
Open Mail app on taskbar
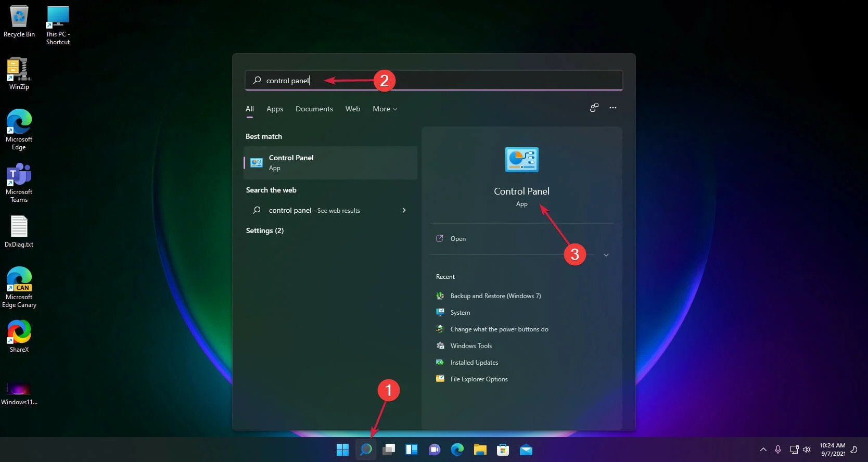click(526, 450)
